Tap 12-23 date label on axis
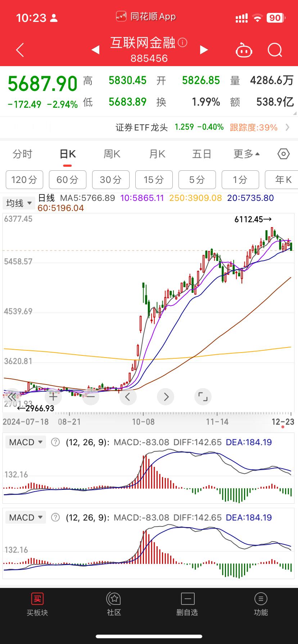 (283, 422)
